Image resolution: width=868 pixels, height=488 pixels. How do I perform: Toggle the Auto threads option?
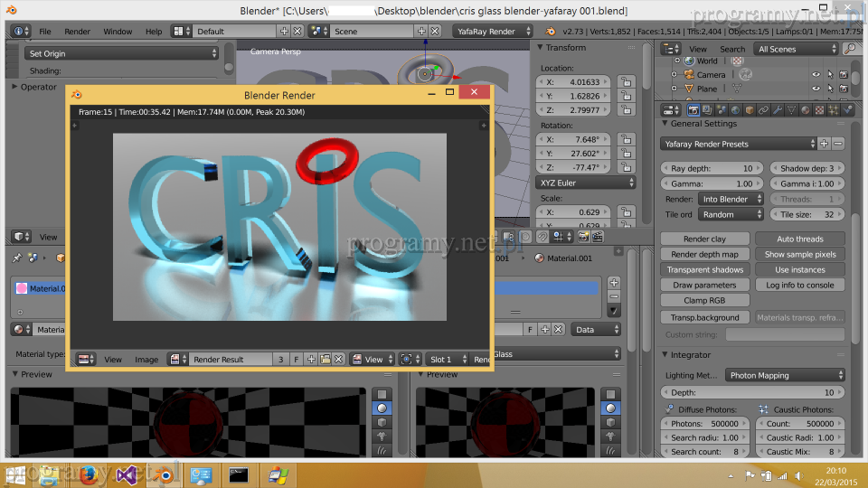point(800,239)
